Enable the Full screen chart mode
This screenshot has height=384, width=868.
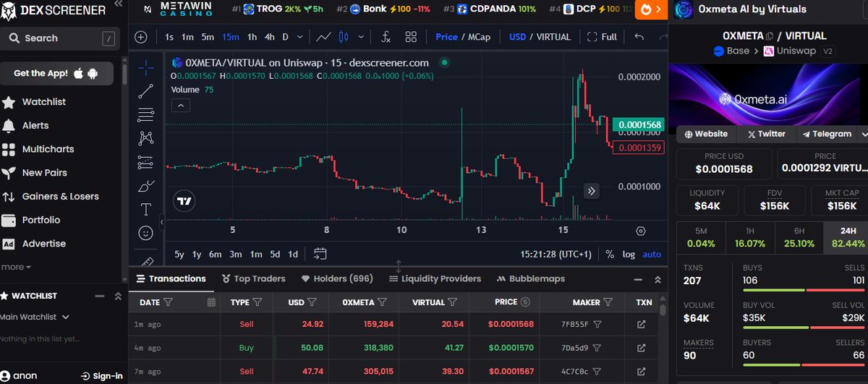click(x=603, y=37)
